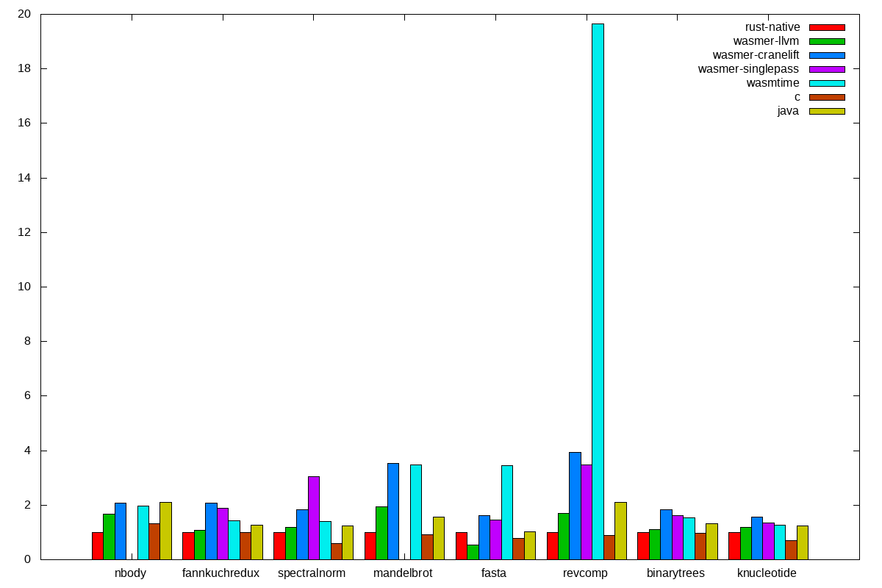Click the red rust-native bar for fasta
Image resolution: width=882 pixels, height=588 pixels.
[x=462, y=546]
